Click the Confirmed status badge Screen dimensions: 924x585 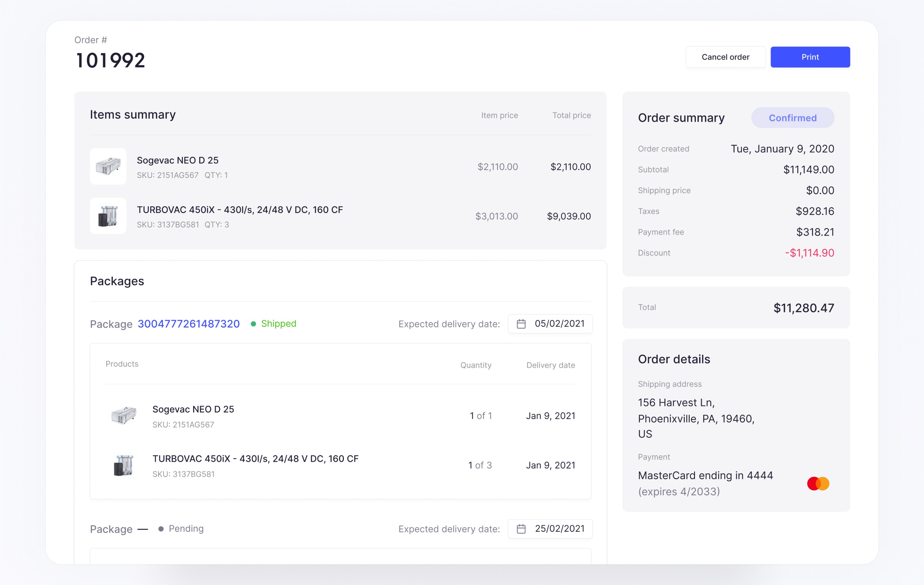792,118
